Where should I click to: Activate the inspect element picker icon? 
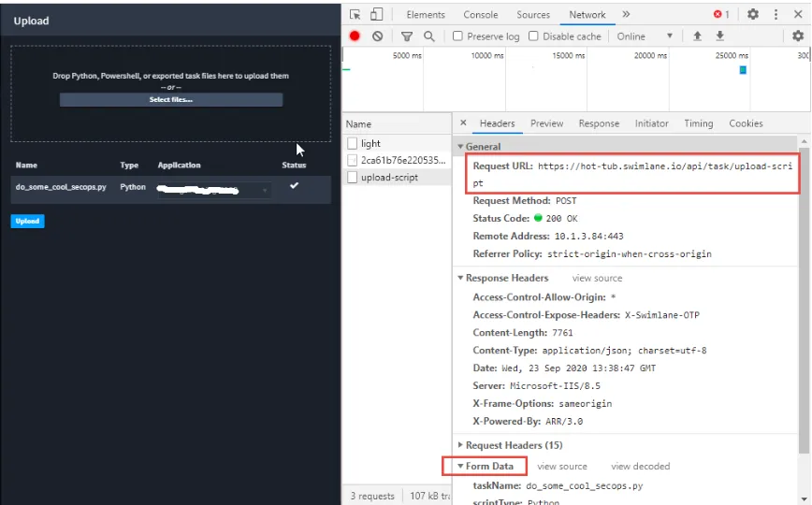click(x=355, y=15)
